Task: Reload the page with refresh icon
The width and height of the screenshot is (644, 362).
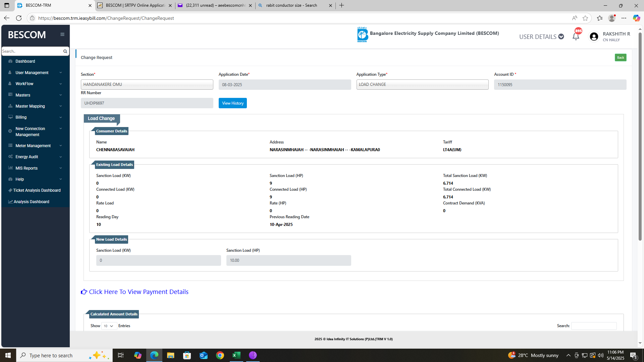Action: point(19,18)
